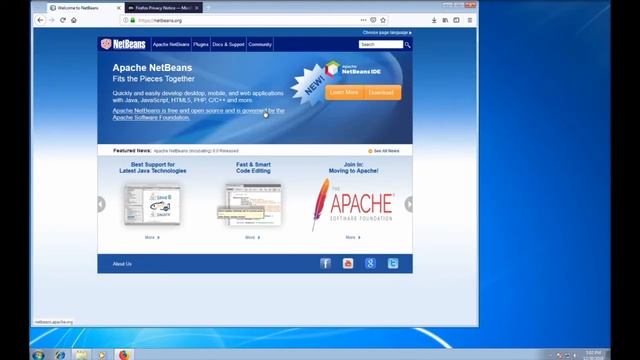Screen dimensions: 640x360
Task: Click the Java technologies screenshot thumbnail
Action: pyautogui.click(x=152, y=204)
